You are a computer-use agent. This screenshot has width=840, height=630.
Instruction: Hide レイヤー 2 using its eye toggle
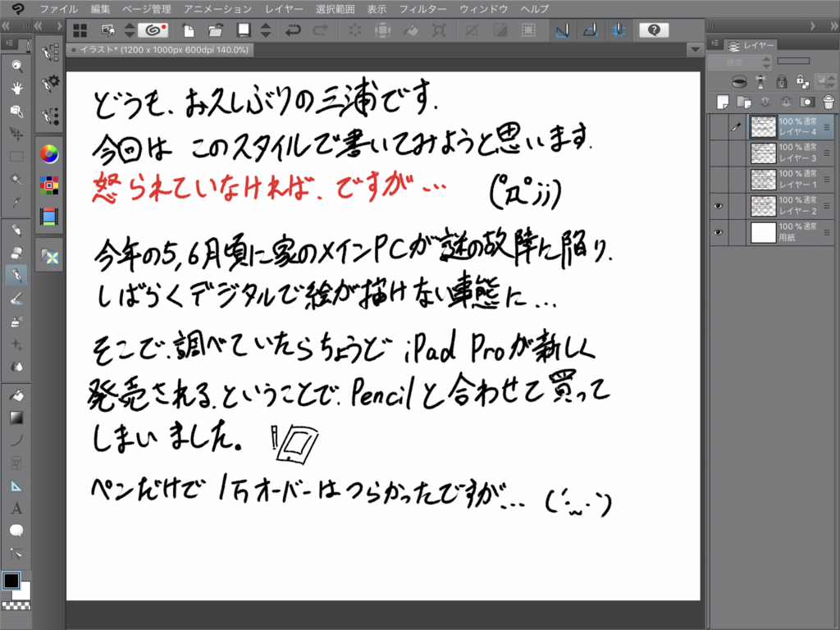tap(719, 206)
